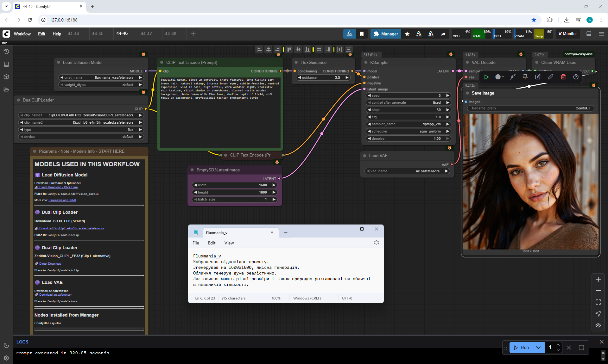
Task: Click the guidance value slider field
Action: (323, 77)
